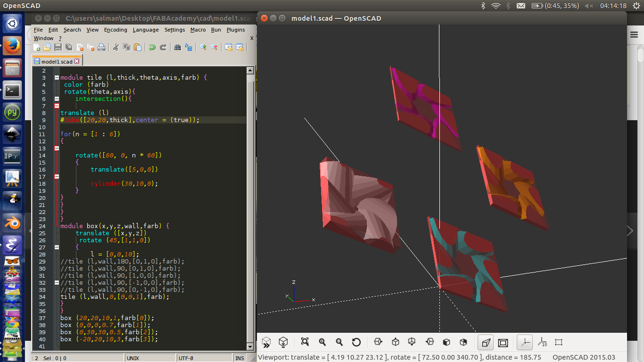
Task: Create a new file in Notepad++
Action: (x=36, y=48)
